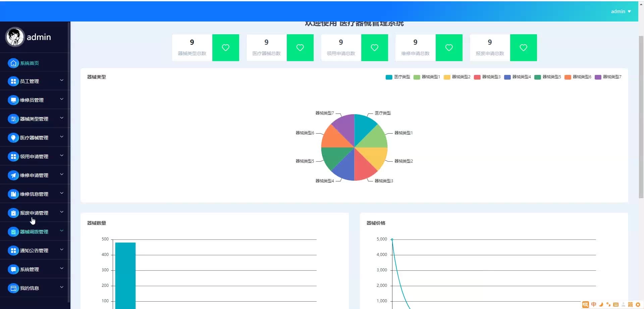Viewport: 644px width, 309px height.
Task: Expand the 通知公告管理 chevron arrow
Action: pyautogui.click(x=62, y=250)
